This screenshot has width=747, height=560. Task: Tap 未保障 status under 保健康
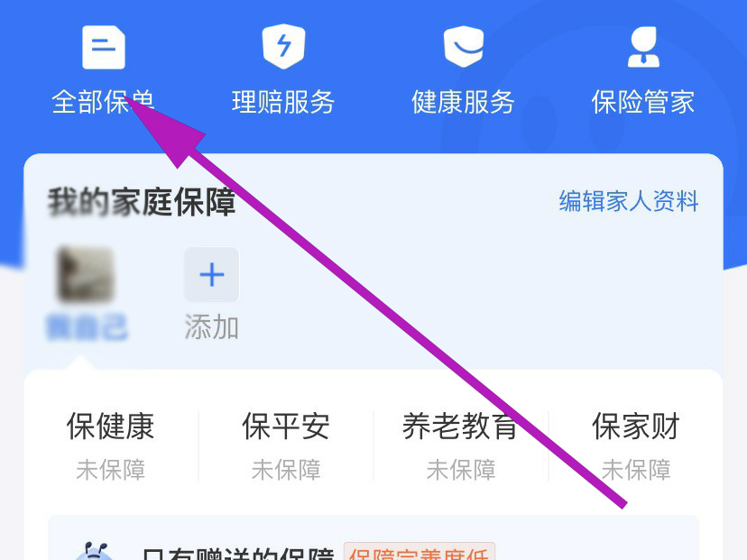[111, 470]
